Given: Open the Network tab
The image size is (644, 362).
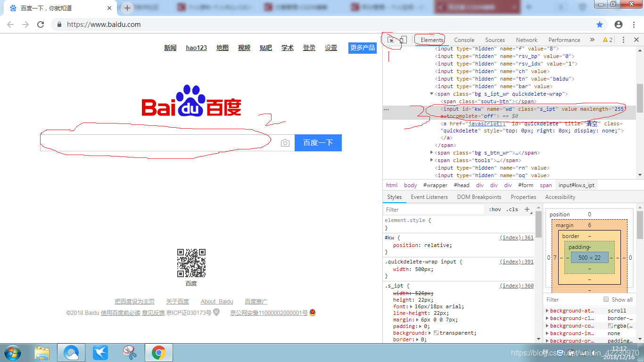Looking at the screenshot, I should (527, 40).
